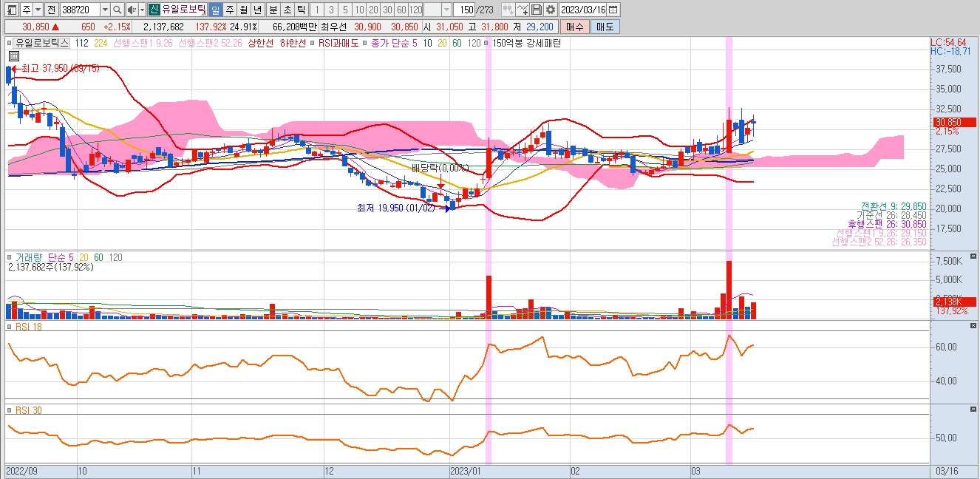Expand stock code 388720 dropdown
The width and height of the screenshot is (980, 479).
coord(104,10)
